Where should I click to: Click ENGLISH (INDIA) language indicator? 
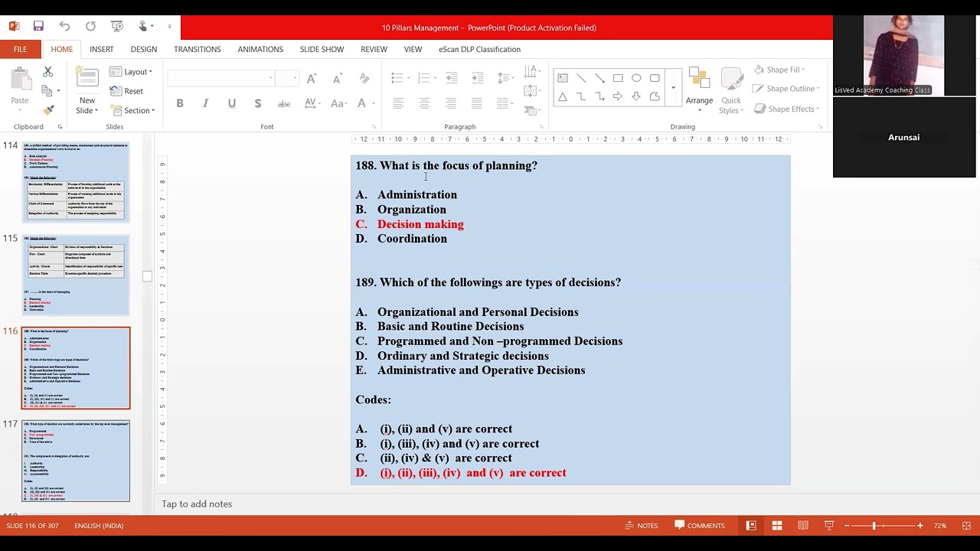[x=99, y=526]
